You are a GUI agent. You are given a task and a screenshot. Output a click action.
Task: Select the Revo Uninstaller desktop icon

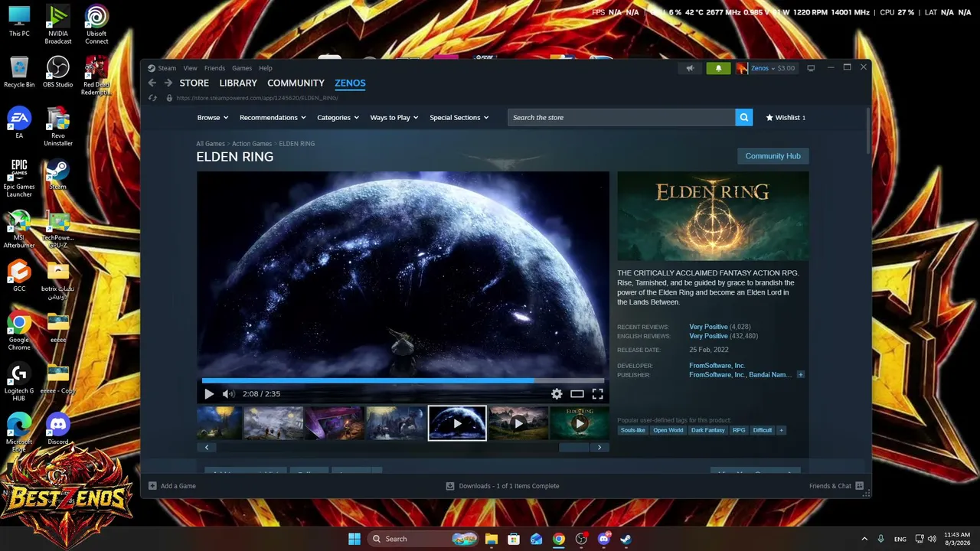click(x=58, y=127)
